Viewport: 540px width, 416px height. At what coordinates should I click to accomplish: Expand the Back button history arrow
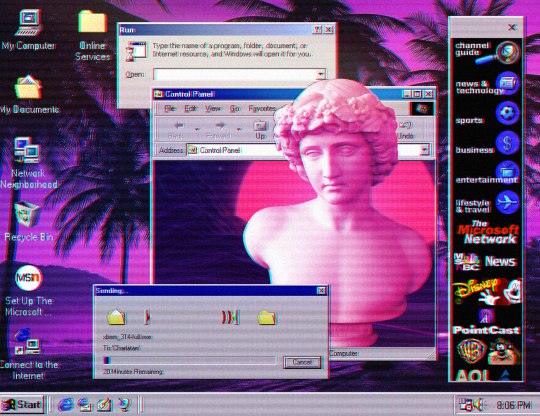[197, 129]
